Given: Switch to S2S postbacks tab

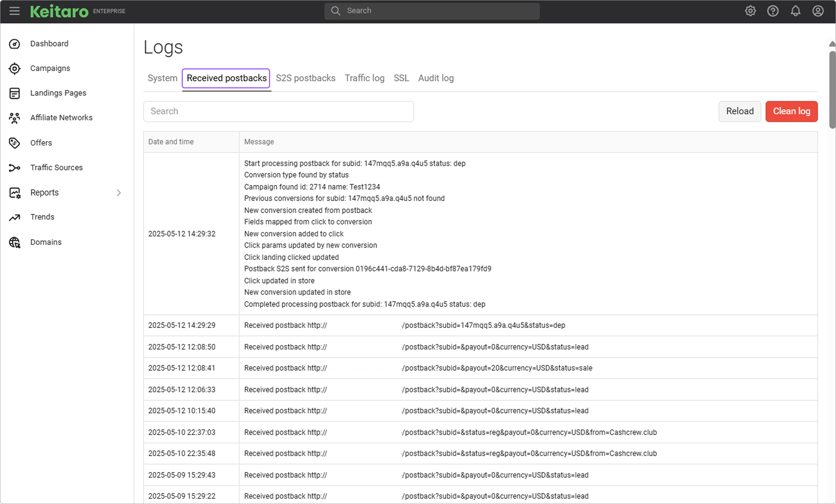Looking at the screenshot, I should (305, 78).
